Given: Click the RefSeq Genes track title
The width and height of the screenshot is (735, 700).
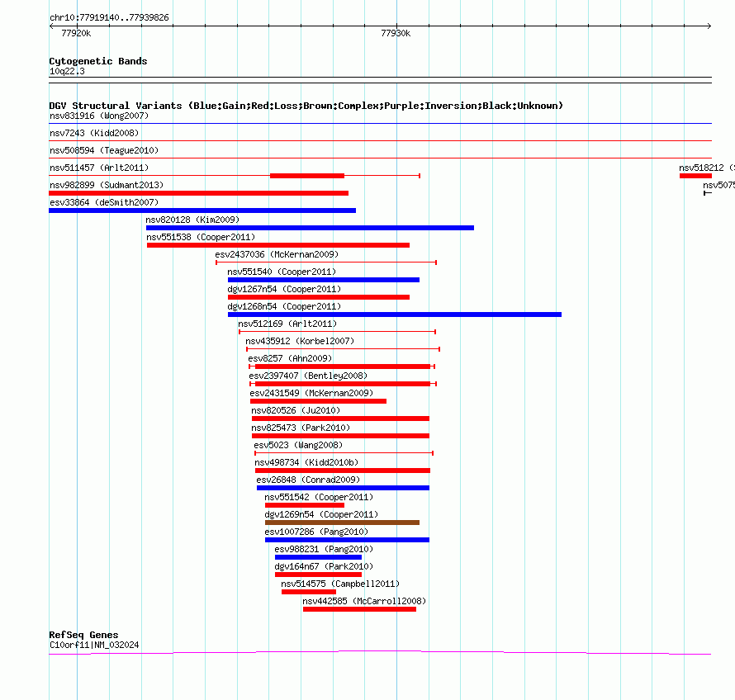Looking at the screenshot, I should click(x=83, y=635).
